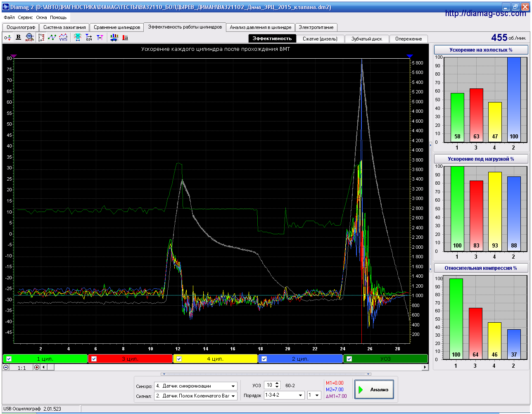Toggle the УОЗ checkbox

point(349,359)
